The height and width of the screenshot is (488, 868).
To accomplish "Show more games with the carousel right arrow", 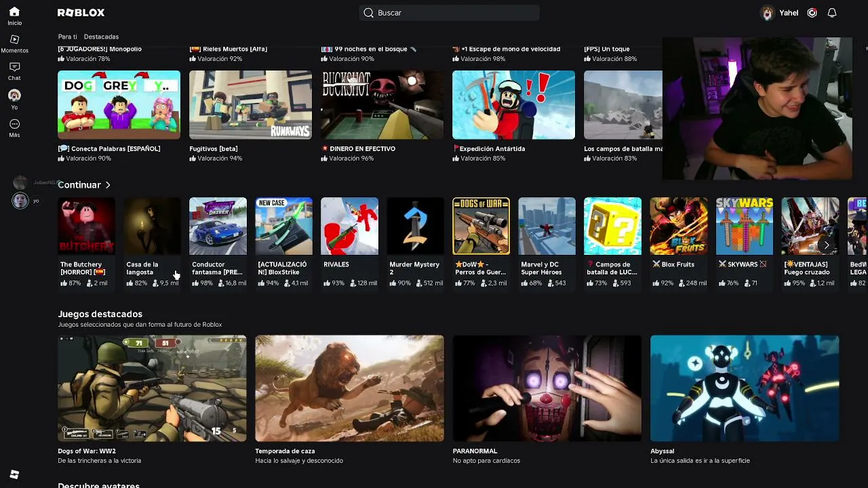I will [x=826, y=245].
